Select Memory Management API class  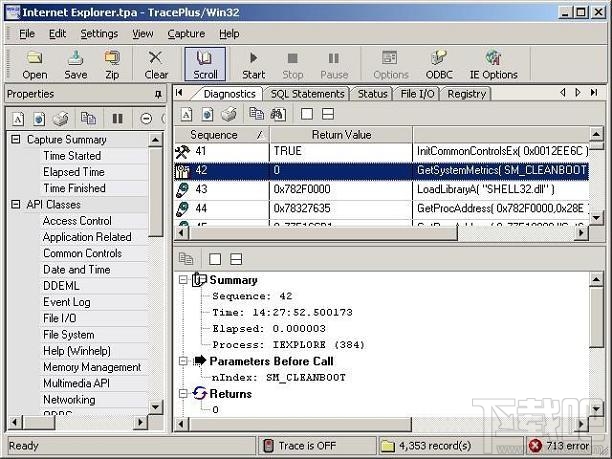92,367
